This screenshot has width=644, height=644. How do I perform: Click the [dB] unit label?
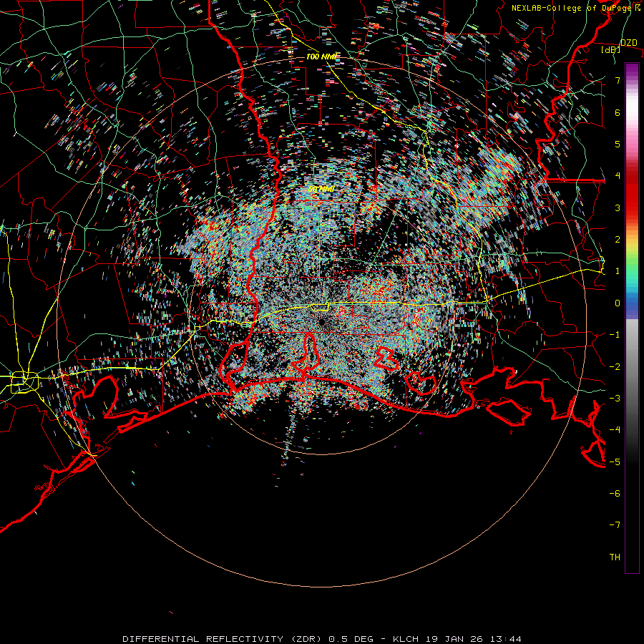(x=610, y=49)
